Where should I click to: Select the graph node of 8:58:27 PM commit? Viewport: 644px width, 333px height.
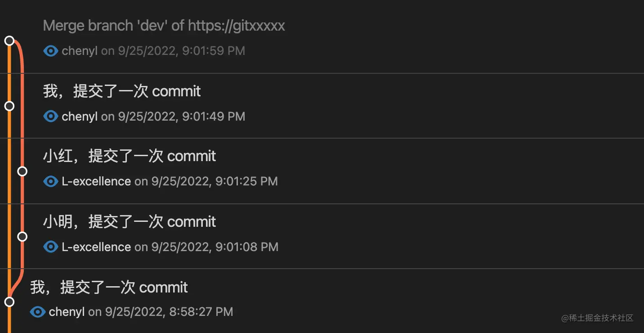click(9, 301)
